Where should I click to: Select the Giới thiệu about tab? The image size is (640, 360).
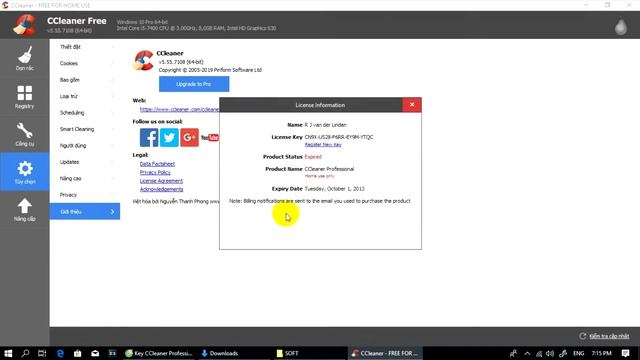(x=85, y=211)
